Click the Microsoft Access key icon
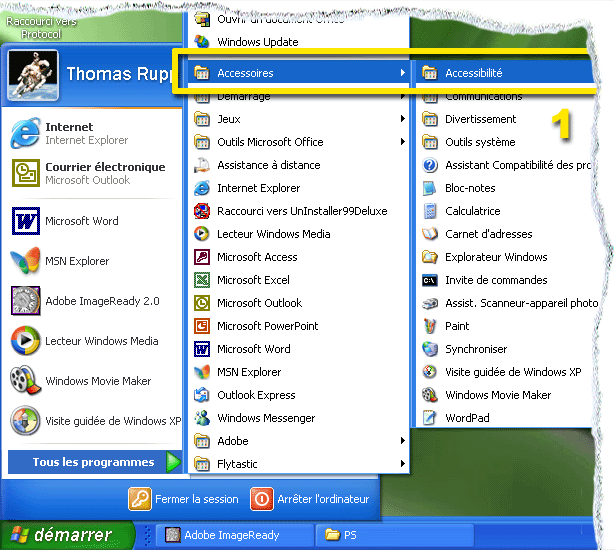The height and width of the screenshot is (550, 615). (202, 257)
